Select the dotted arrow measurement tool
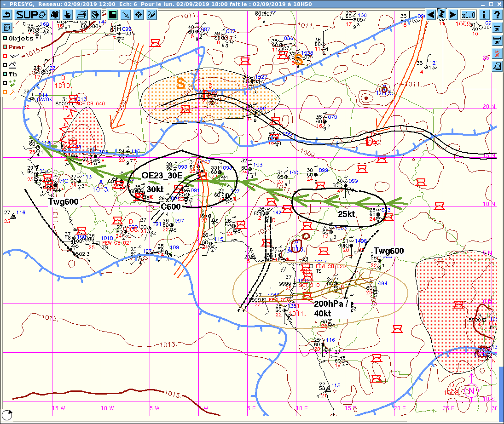The width and height of the screenshot is (504, 424). click(x=126, y=15)
